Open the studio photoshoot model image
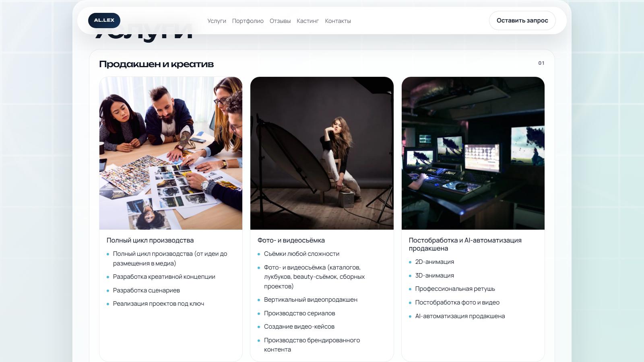 point(322,153)
